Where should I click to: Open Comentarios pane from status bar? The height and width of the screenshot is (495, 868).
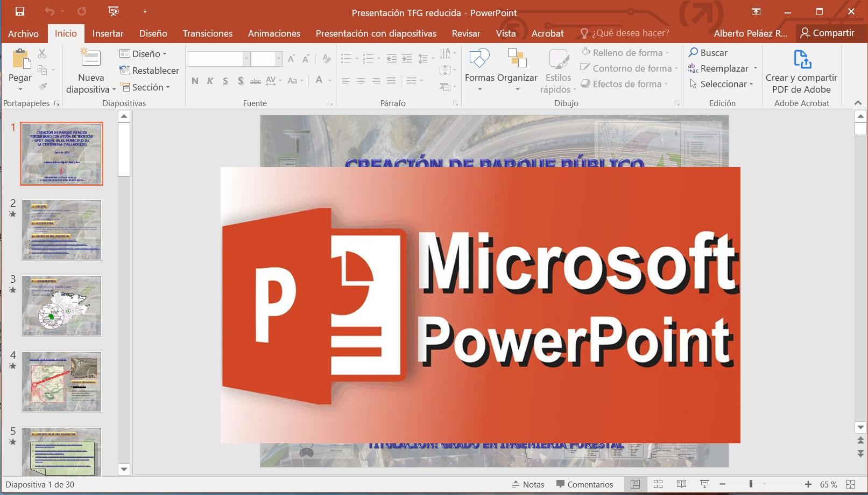coord(584,484)
